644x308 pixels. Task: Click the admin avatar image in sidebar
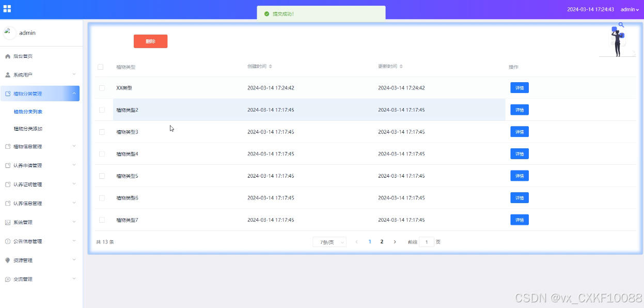point(9,33)
